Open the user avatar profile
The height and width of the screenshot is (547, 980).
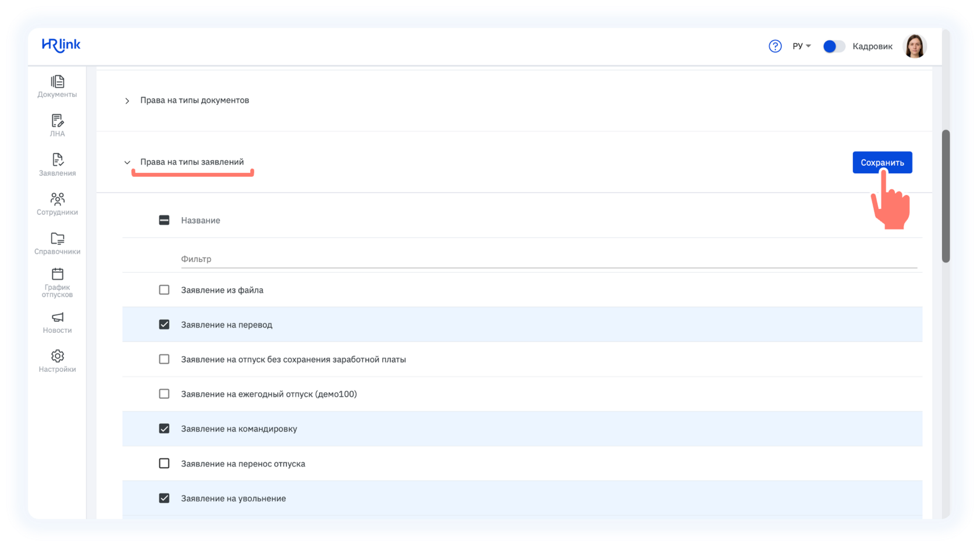click(x=914, y=46)
